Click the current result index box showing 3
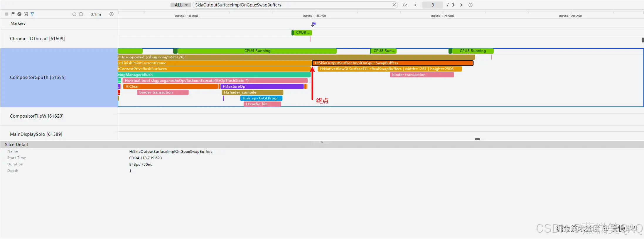The image size is (644, 239). (x=433, y=5)
